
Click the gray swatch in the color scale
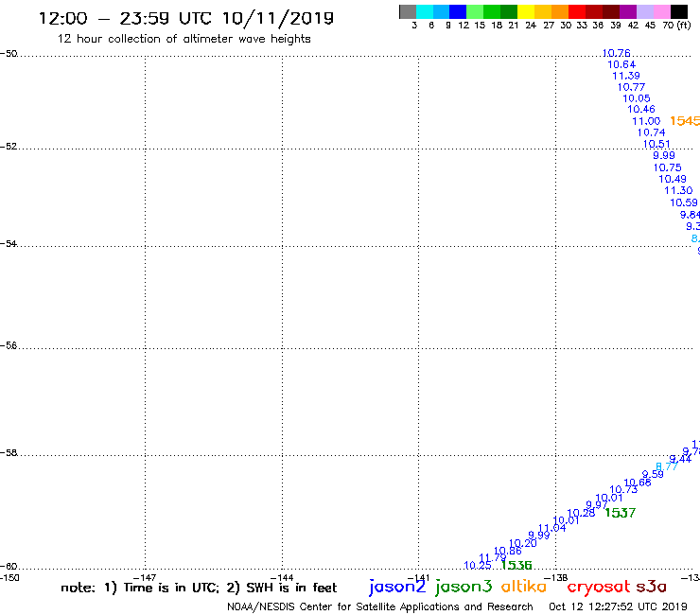(x=408, y=11)
